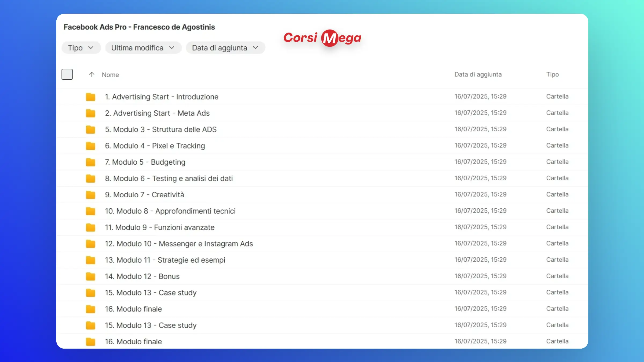Open '14. Modulo 12 - Bonus' folder name

pos(142,277)
